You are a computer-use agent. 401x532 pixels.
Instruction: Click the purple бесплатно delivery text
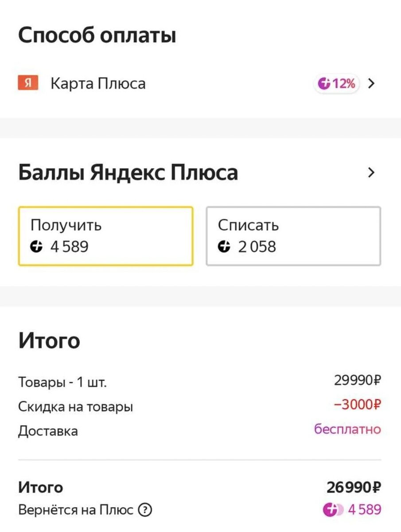pyautogui.click(x=347, y=429)
